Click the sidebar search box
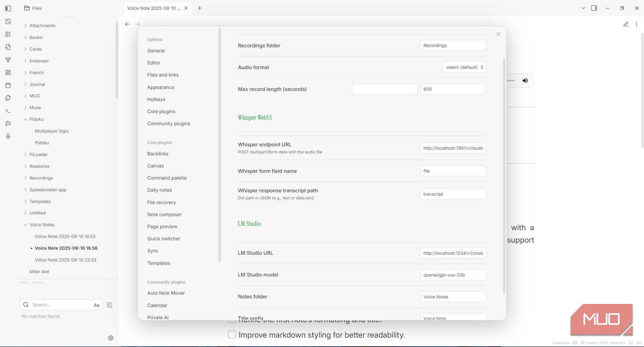This screenshot has width=644, height=347. click(x=60, y=305)
